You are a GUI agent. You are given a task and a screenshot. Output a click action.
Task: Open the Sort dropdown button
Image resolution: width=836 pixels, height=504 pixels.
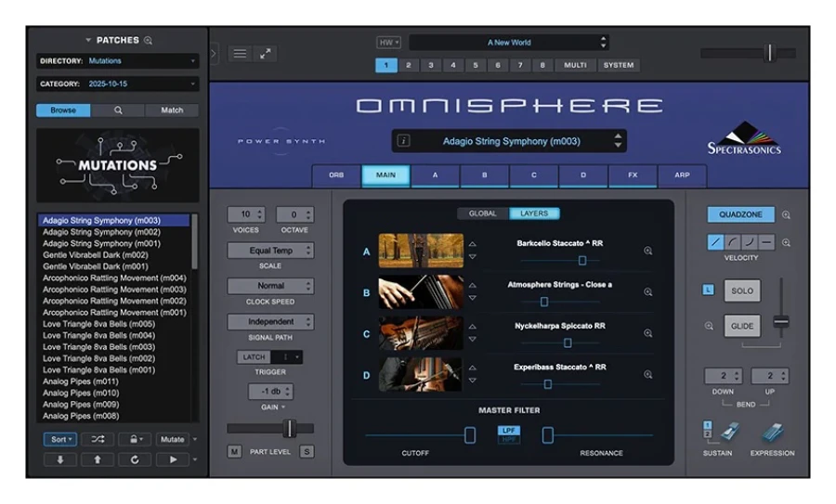point(60,440)
